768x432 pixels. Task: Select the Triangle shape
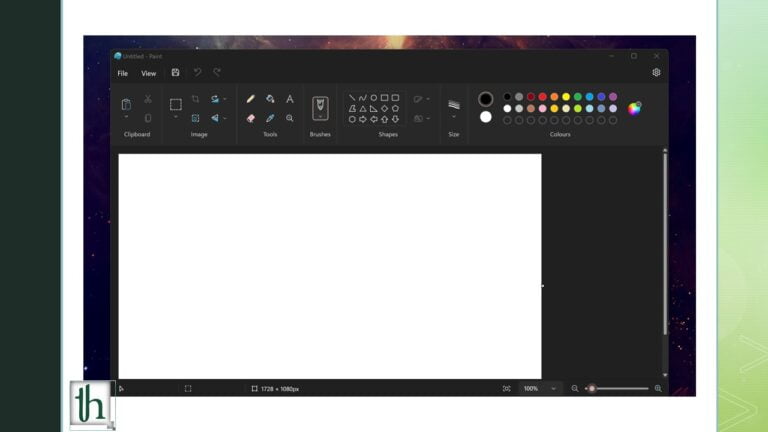point(362,108)
